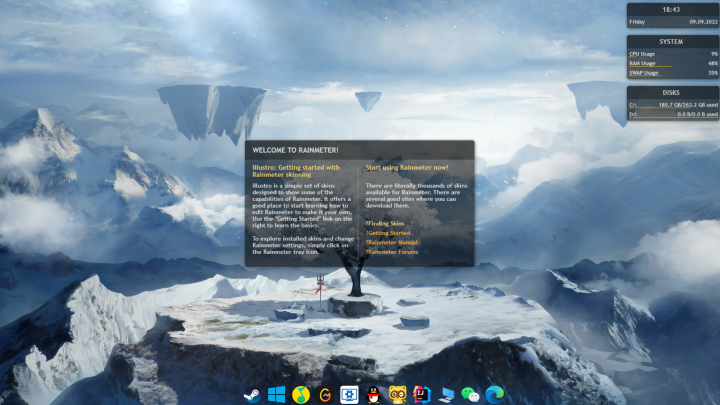Click the left paragraph about illustro skins
Viewport: 720px width, 405px height.
pos(302,205)
